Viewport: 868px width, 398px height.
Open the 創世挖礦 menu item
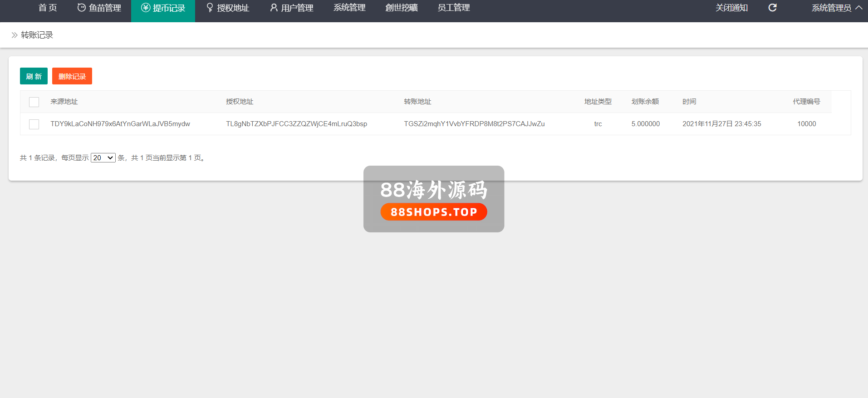pos(402,8)
